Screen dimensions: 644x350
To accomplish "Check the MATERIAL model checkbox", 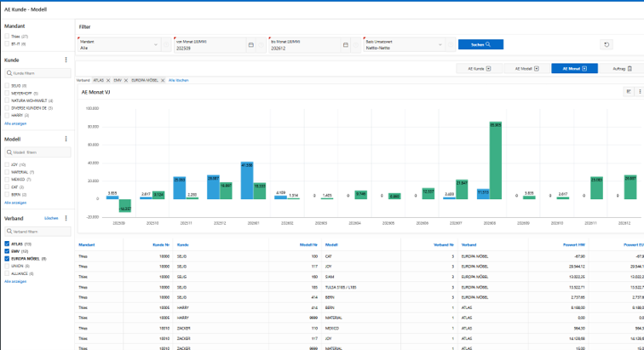I will [7, 172].
